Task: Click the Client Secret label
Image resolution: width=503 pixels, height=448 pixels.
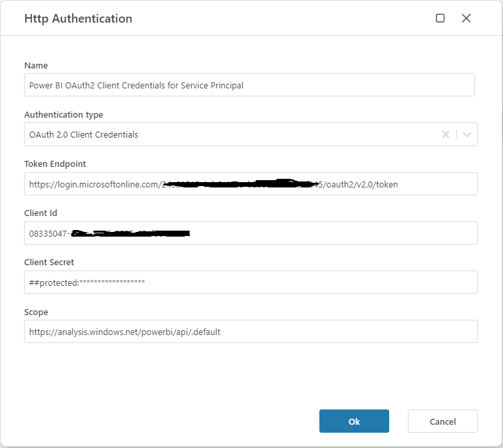Action: tap(49, 262)
